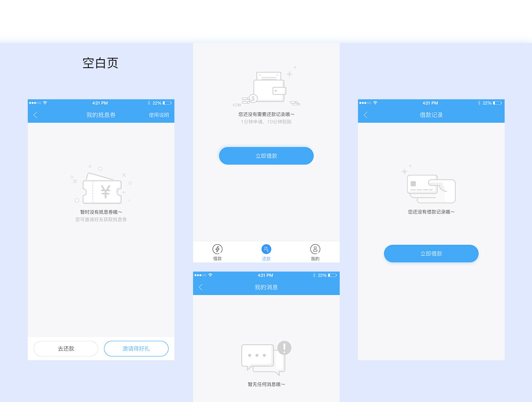The image size is (532, 402).
Task: Click the chat bubbles empty-message illustration
Action: [x=263, y=358]
